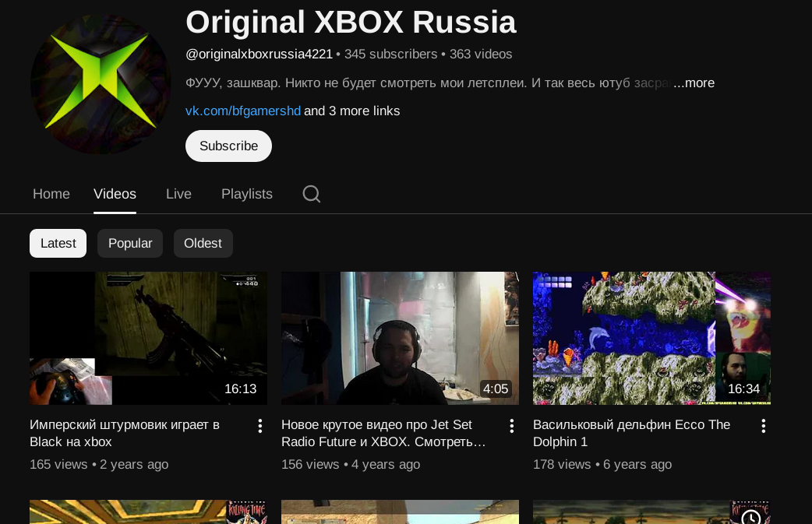Click Watch Later clock on bottom-right thumbnail
Image resolution: width=812 pixels, height=524 pixels.
750,517
